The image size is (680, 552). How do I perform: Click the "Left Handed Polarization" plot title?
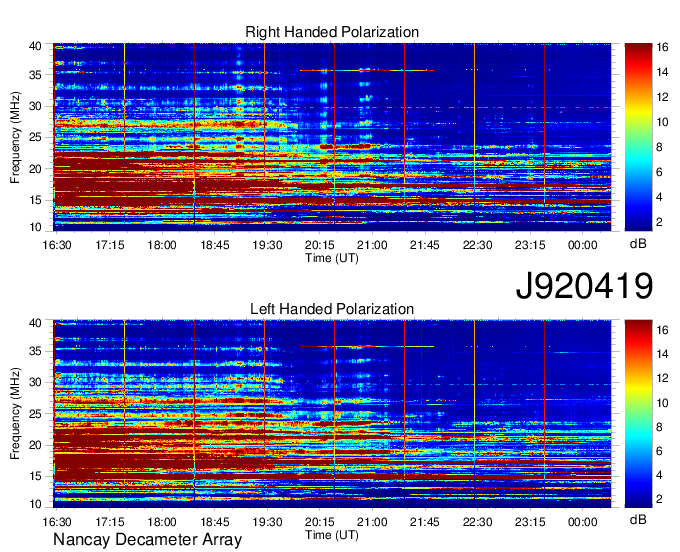coord(332,309)
